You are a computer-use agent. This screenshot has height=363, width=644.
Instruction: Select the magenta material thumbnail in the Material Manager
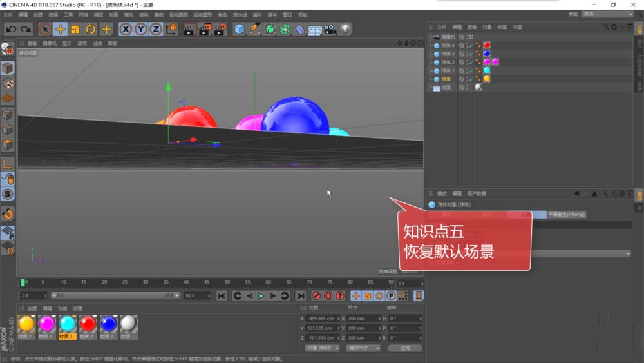pyautogui.click(x=47, y=324)
